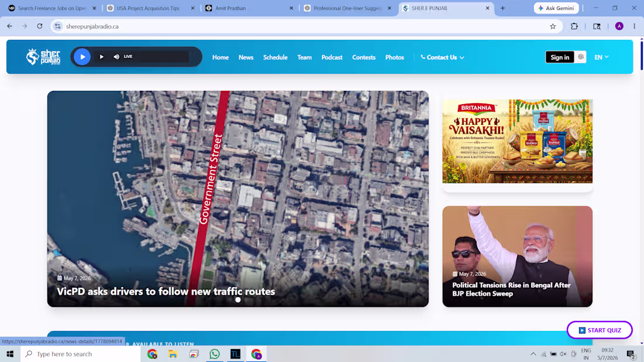Viewport: 644px width, 362px height.
Task: Open the Home menu item
Action: pos(221,57)
